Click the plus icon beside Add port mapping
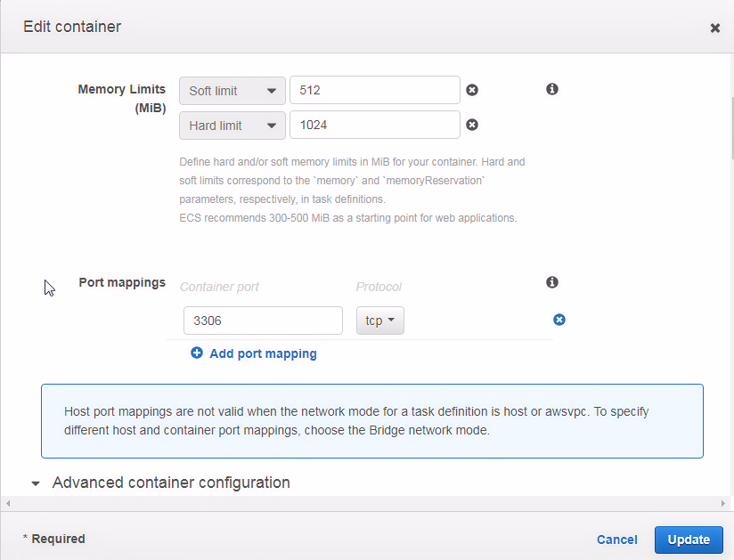The image size is (734, 560). [x=197, y=353]
